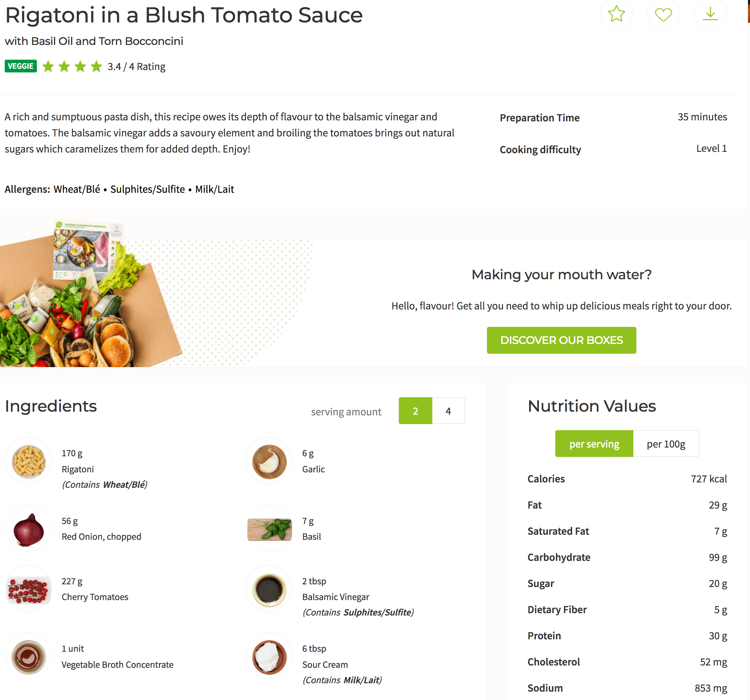750x700 pixels.
Task: Download the recipe using the arrow icon
Action: coord(710,14)
